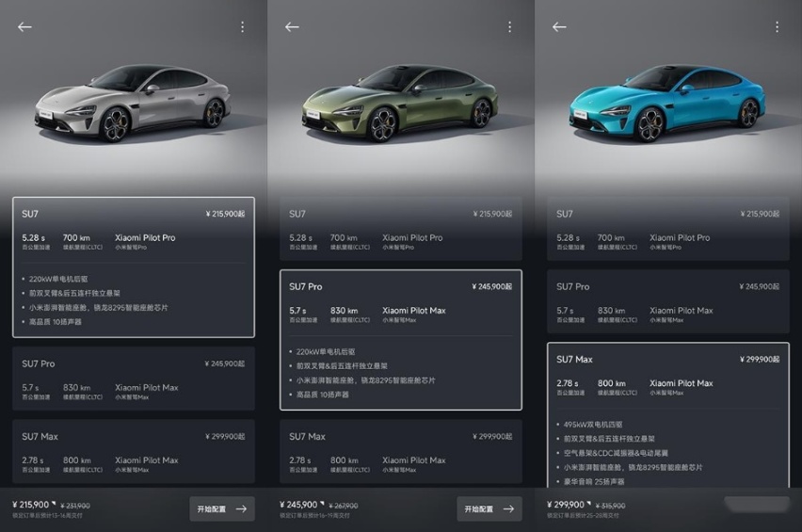The image size is (802, 532).
Task: Tap '700 km' range in silver screen SU7 card
Action: (x=77, y=238)
